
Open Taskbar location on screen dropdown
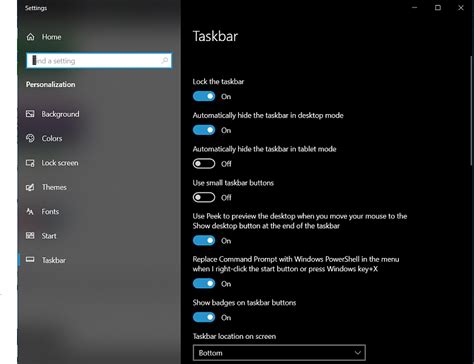[x=279, y=353]
